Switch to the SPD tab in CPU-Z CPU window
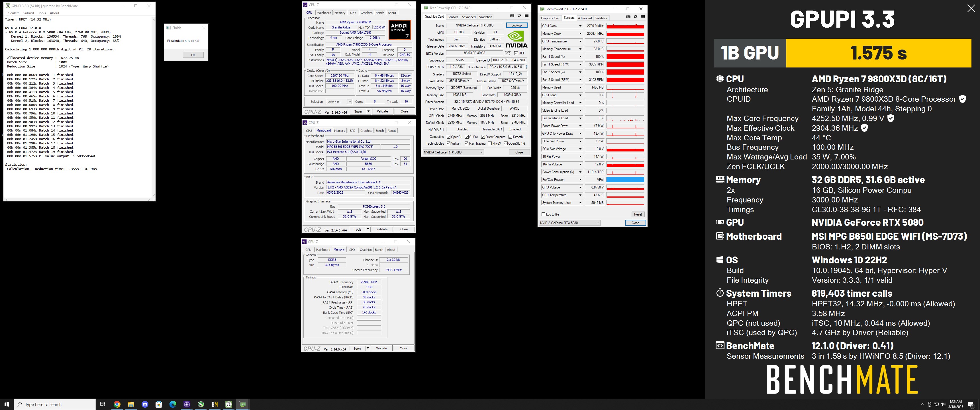This screenshot has width=980, height=410. point(353,13)
